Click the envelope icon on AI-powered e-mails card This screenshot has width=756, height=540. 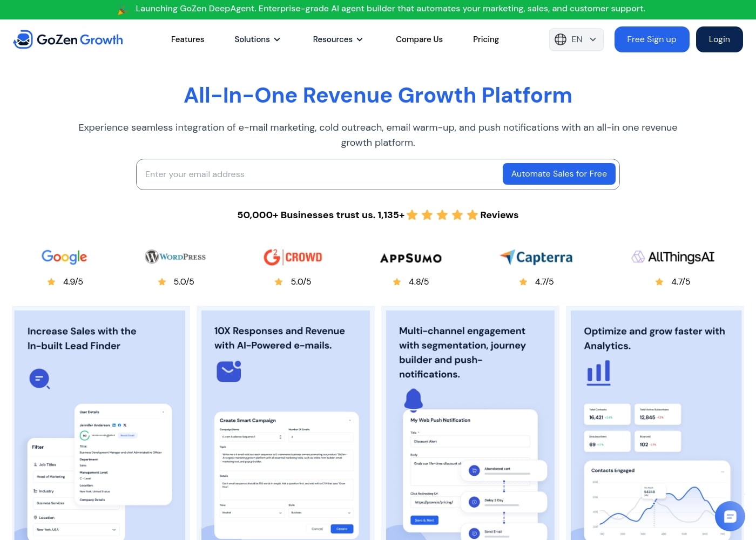pyautogui.click(x=228, y=371)
